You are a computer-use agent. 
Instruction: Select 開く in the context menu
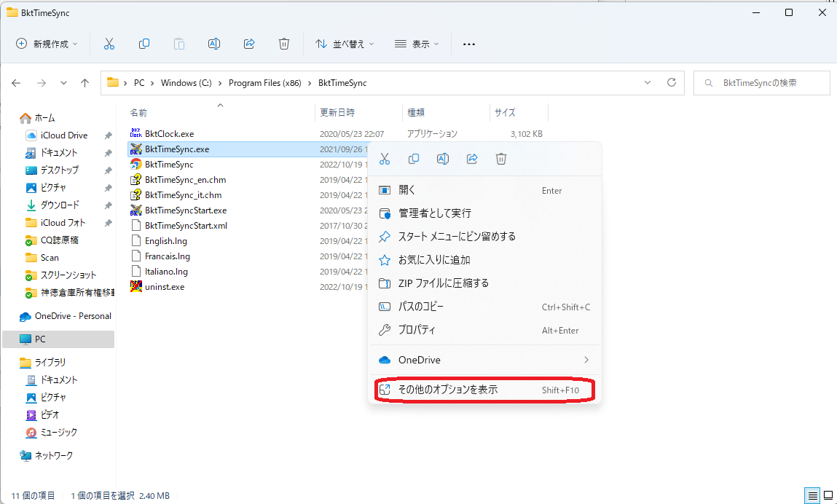[484, 190]
